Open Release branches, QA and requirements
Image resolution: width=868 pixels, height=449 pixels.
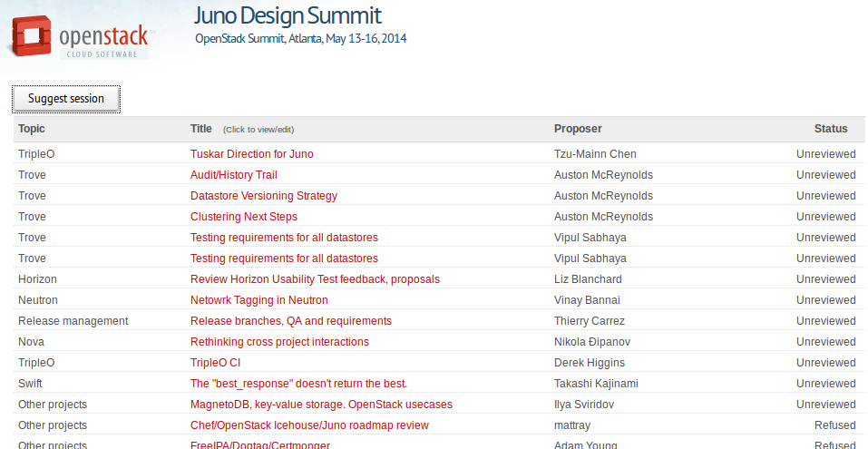290,321
